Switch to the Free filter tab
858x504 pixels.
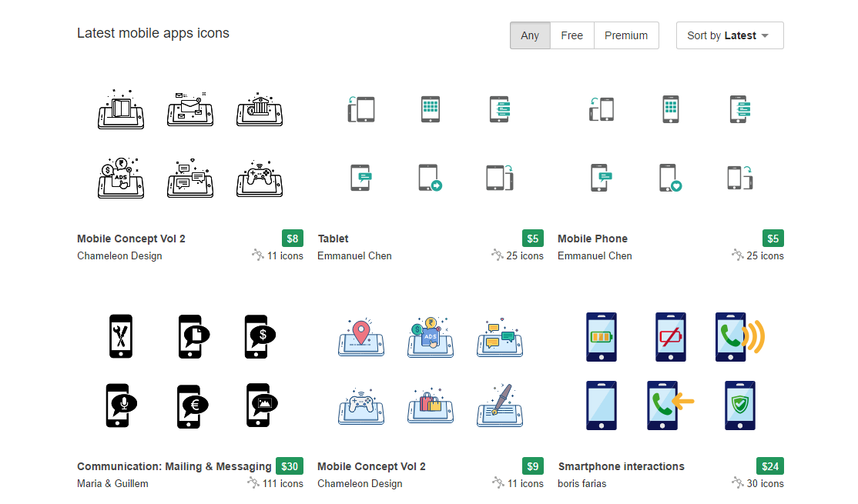(x=571, y=35)
